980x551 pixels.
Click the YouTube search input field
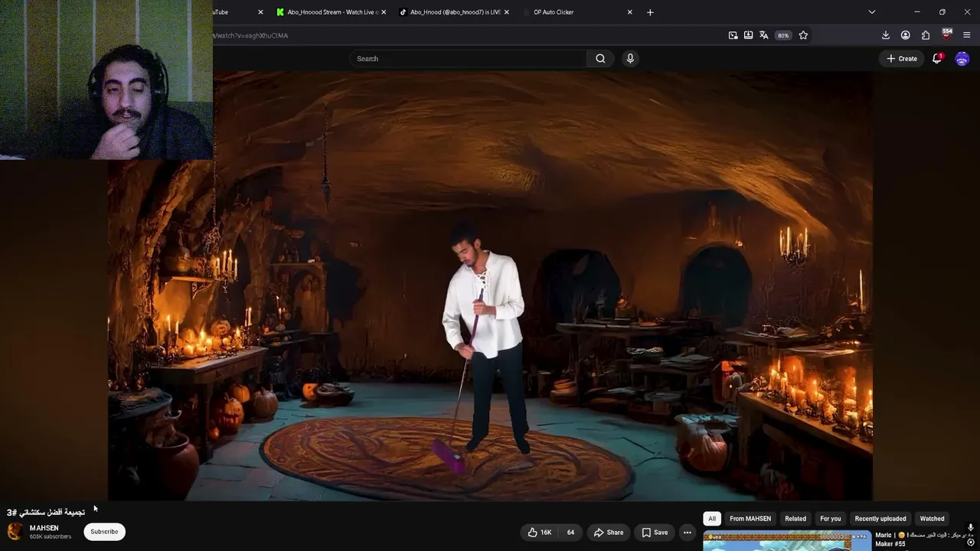pos(469,58)
